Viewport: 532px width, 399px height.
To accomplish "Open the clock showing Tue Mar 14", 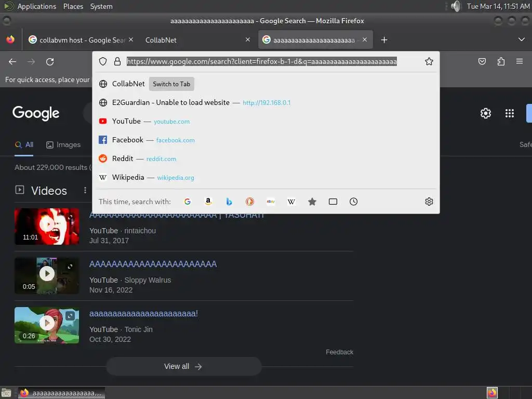I will point(498,6).
